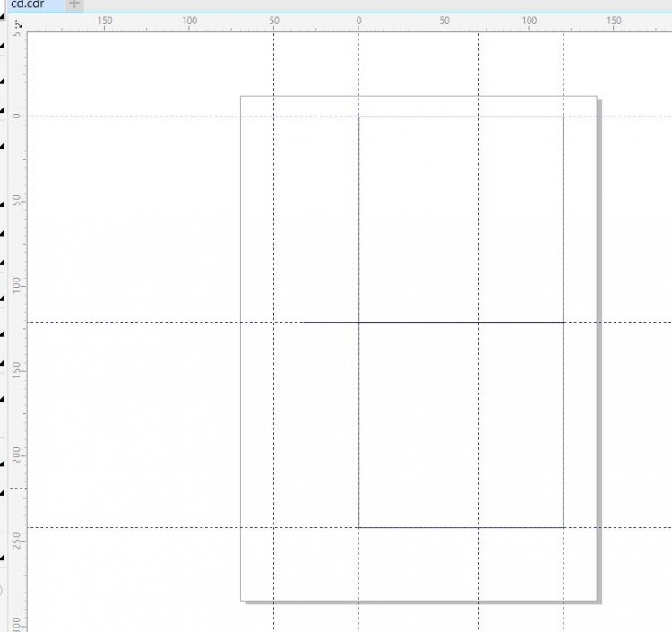The image size is (672, 632).
Task: Click the 100 mark on the vertical ruler
Action: [x=17, y=285]
